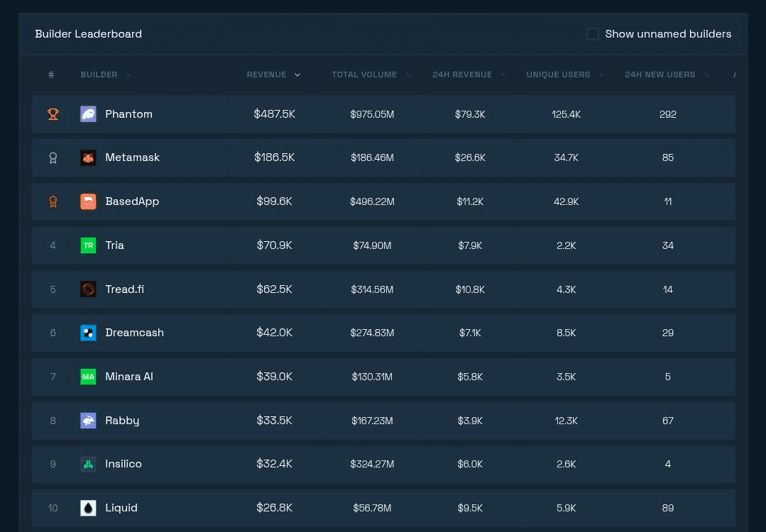Click the Minara AI green logo icon
This screenshot has width=766, height=532.
coord(88,377)
